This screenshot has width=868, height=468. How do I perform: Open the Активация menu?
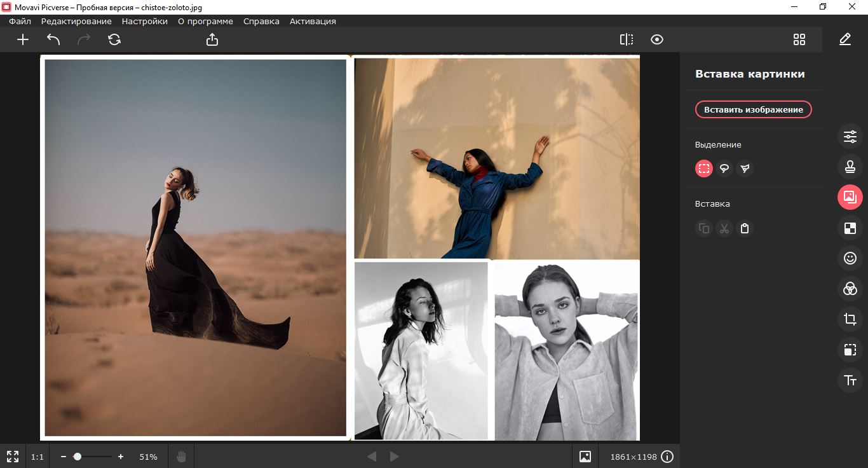313,21
